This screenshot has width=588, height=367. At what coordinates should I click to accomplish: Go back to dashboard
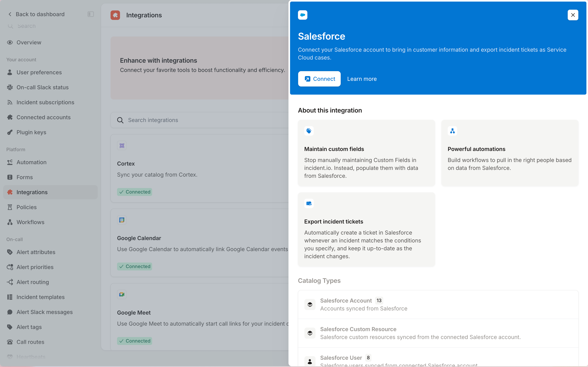pos(36,14)
